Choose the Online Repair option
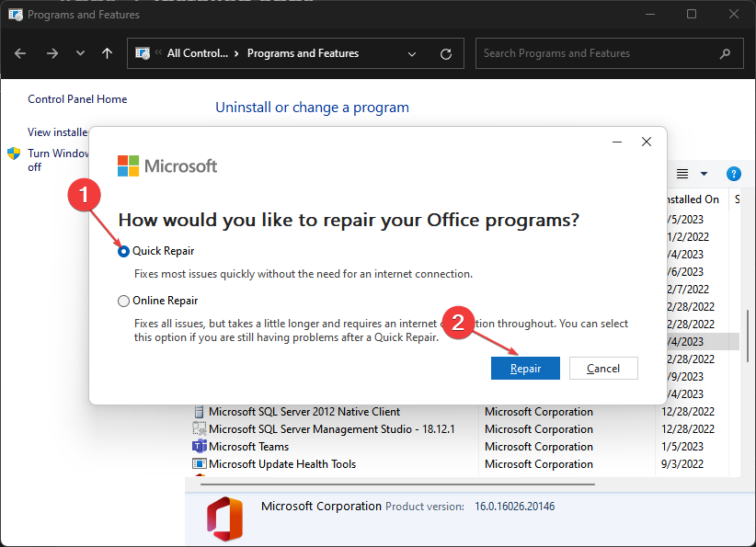The width and height of the screenshot is (756, 547). coord(122,301)
